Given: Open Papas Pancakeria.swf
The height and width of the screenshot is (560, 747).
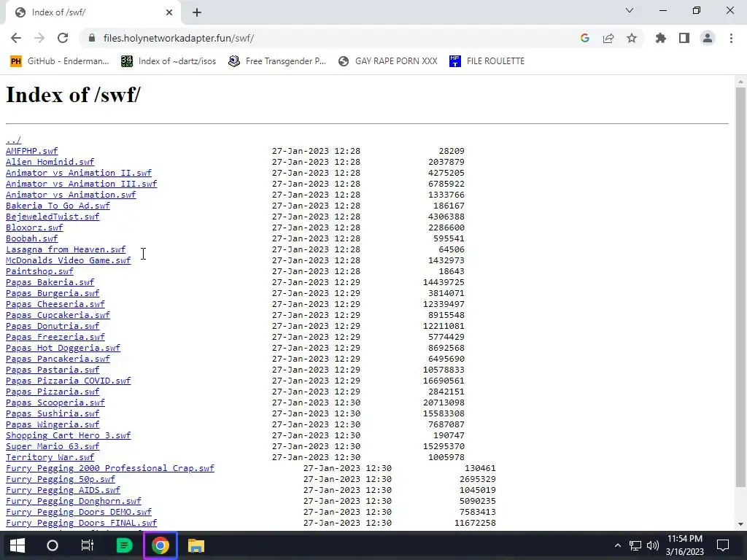Looking at the screenshot, I should (58, 359).
